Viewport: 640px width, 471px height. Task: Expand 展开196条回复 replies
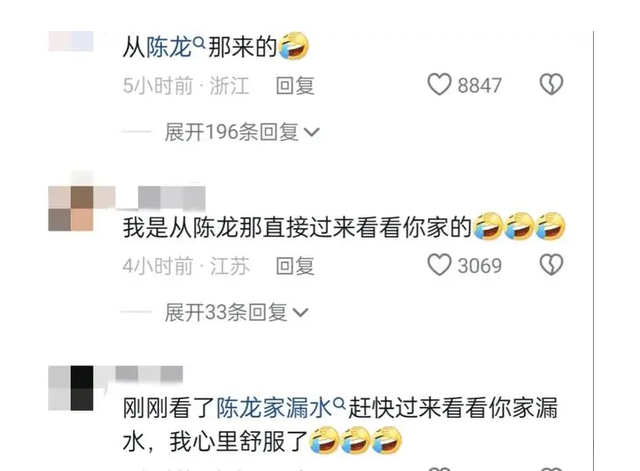[x=242, y=132]
